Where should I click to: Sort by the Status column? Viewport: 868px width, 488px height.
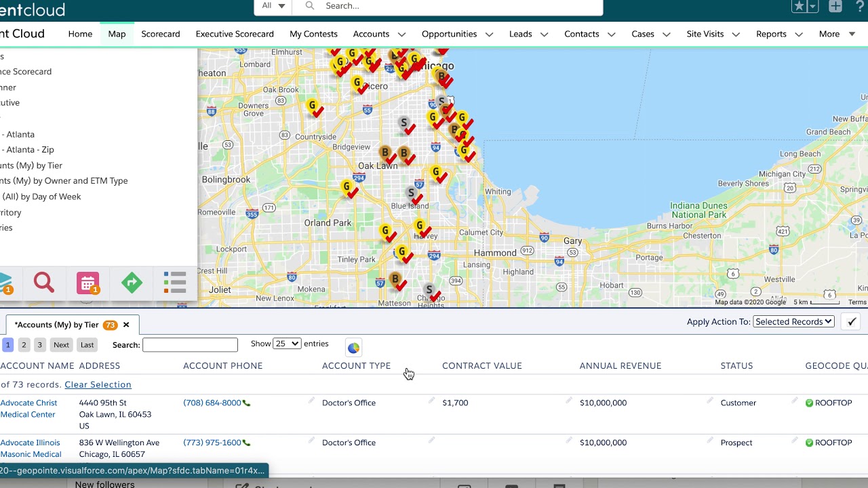tap(736, 366)
